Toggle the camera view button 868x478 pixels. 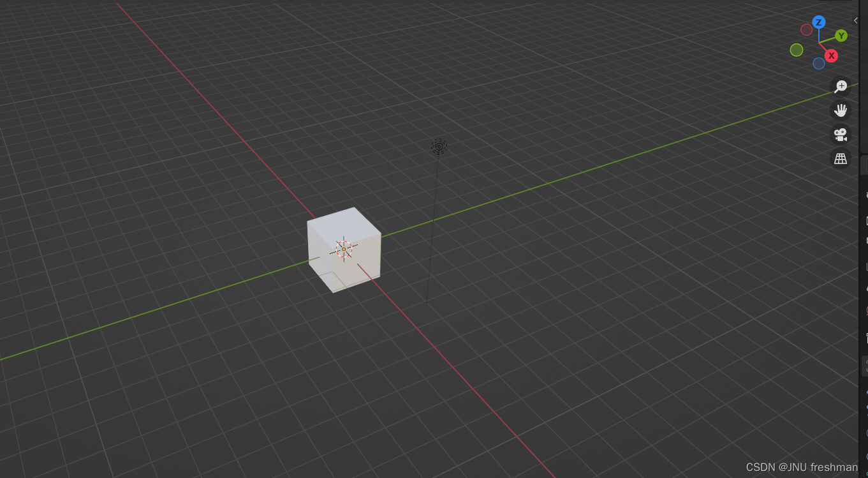841,134
